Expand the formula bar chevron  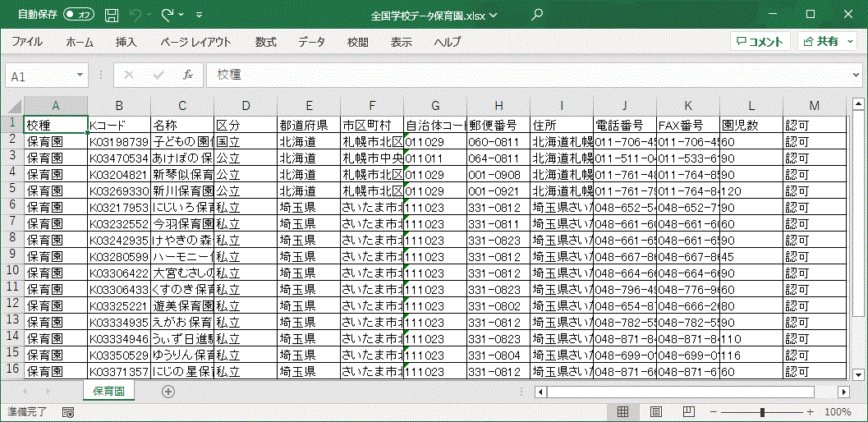[852, 75]
